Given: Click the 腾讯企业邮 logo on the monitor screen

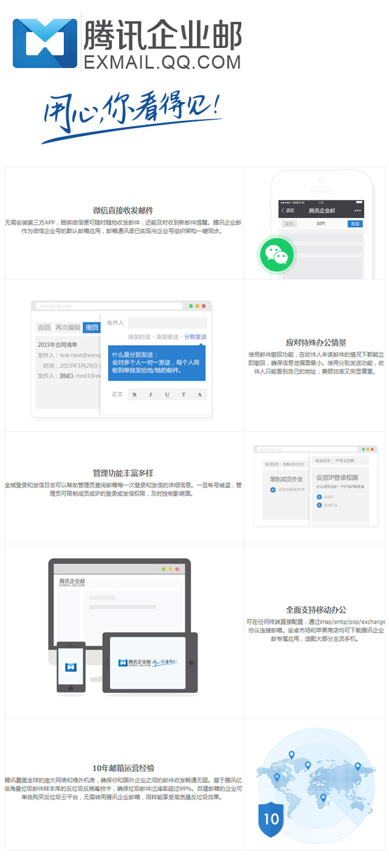Looking at the screenshot, I should pos(72,583).
